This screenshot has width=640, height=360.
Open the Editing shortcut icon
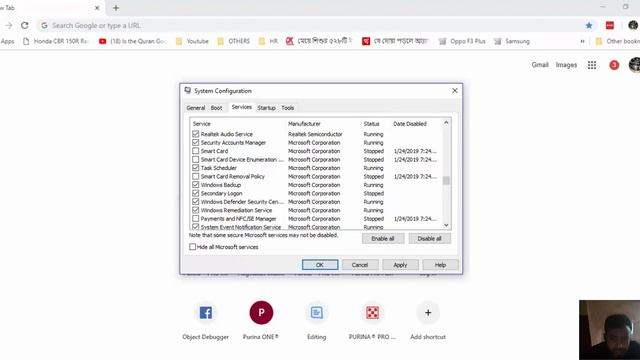(317, 313)
